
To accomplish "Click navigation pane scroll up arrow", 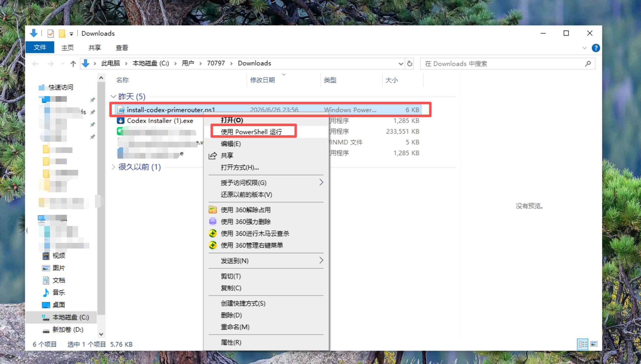I will (101, 78).
